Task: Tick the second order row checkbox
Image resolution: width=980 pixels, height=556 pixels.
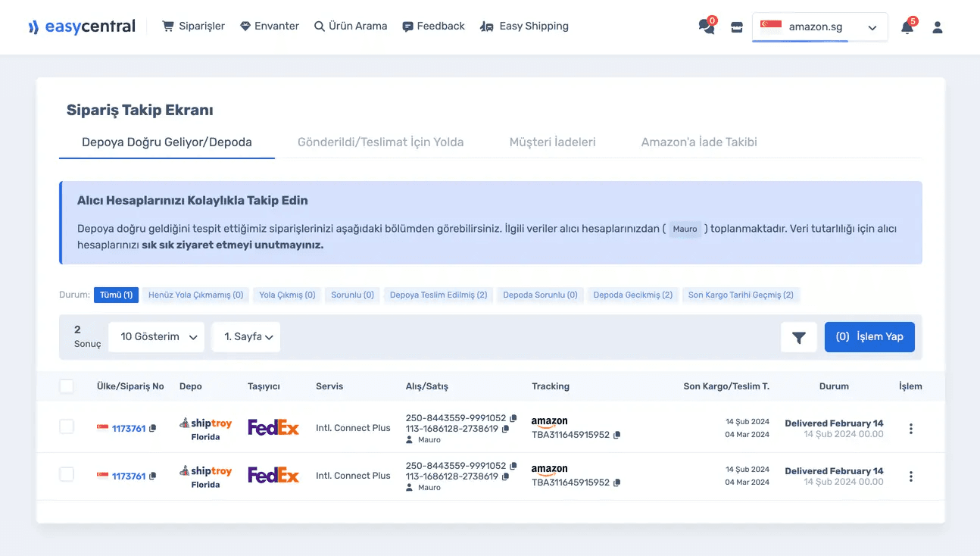Action: [x=67, y=474]
